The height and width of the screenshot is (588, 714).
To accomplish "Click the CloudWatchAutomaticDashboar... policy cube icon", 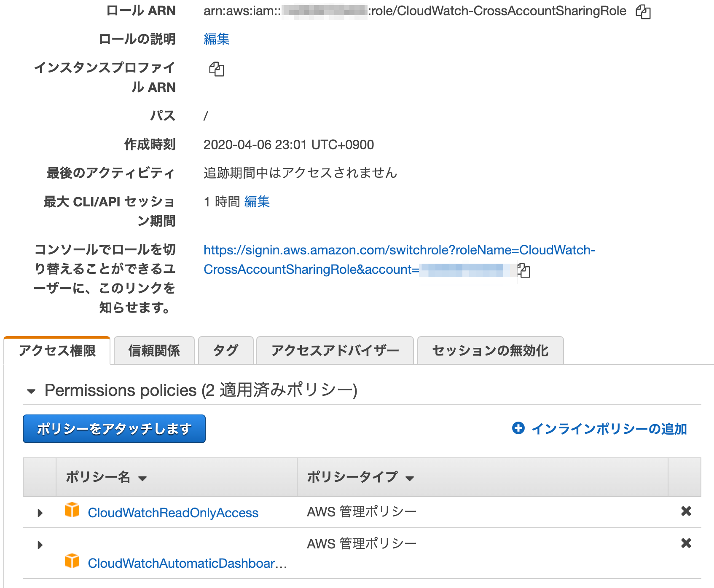I will click(72, 561).
